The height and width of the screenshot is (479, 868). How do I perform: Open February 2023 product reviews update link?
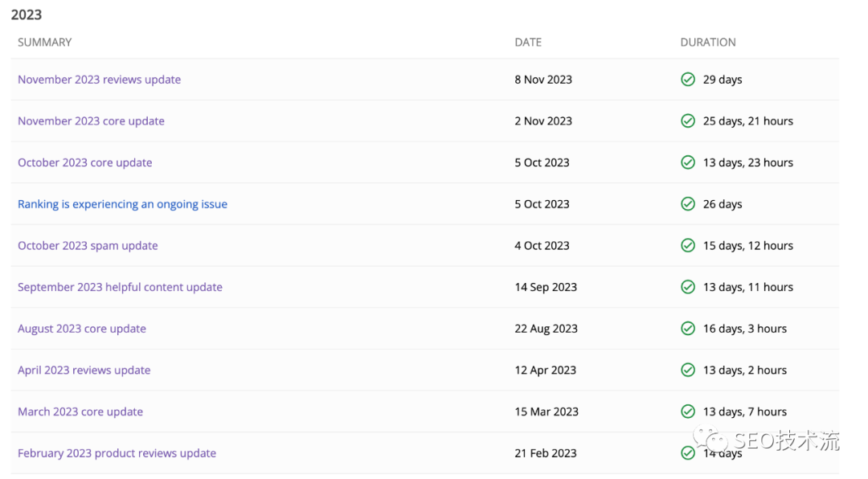117,453
